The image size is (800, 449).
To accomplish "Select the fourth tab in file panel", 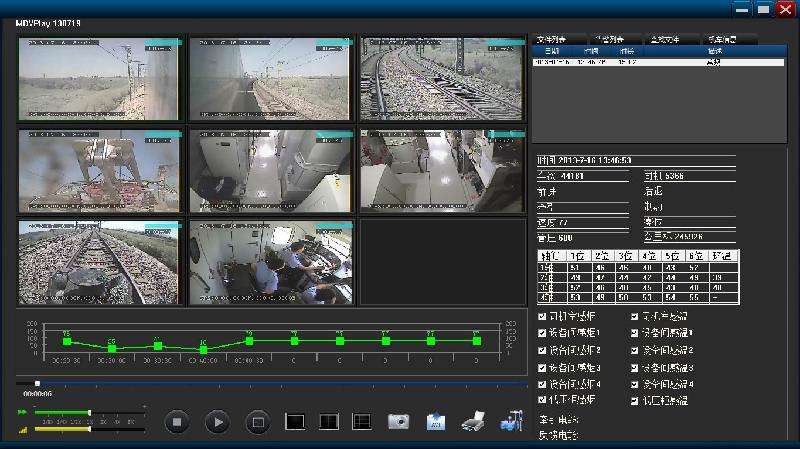I will [x=723, y=39].
